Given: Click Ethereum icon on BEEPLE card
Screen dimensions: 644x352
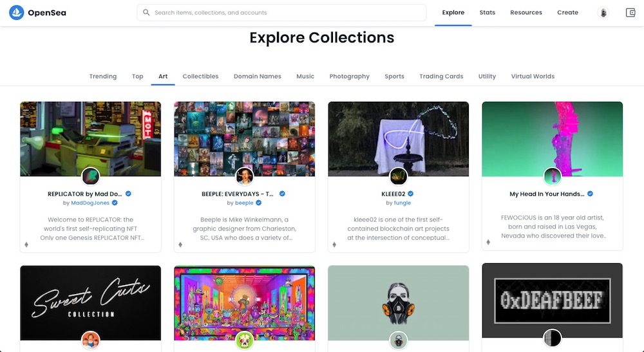Looking at the screenshot, I should pyautogui.click(x=180, y=245).
